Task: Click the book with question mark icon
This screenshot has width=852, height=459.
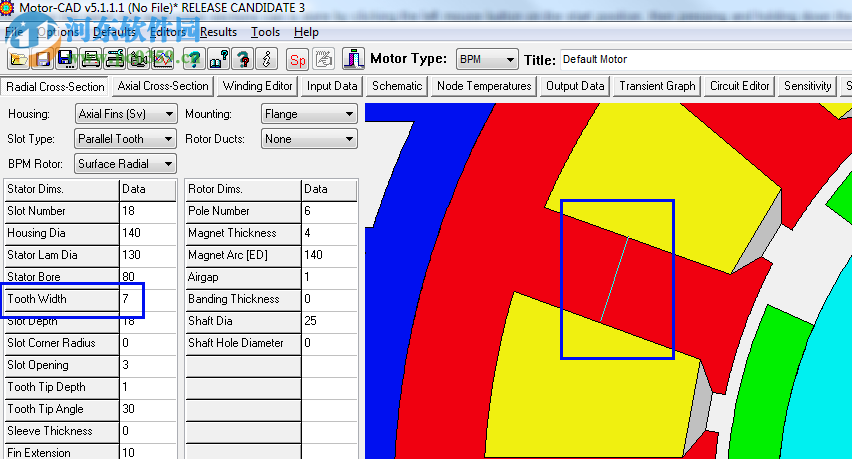Action: click(218, 59)
